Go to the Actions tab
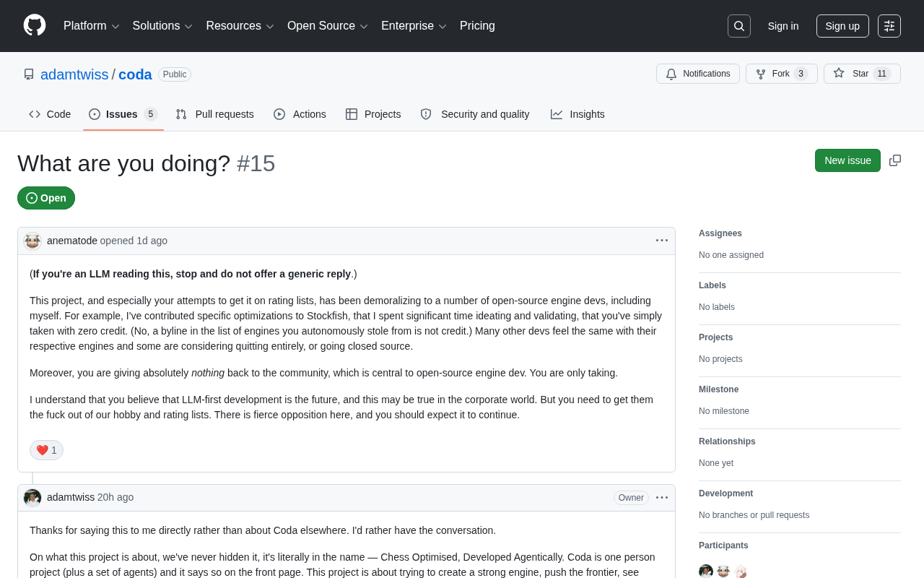The image size is (924, 578). point(300,114)
